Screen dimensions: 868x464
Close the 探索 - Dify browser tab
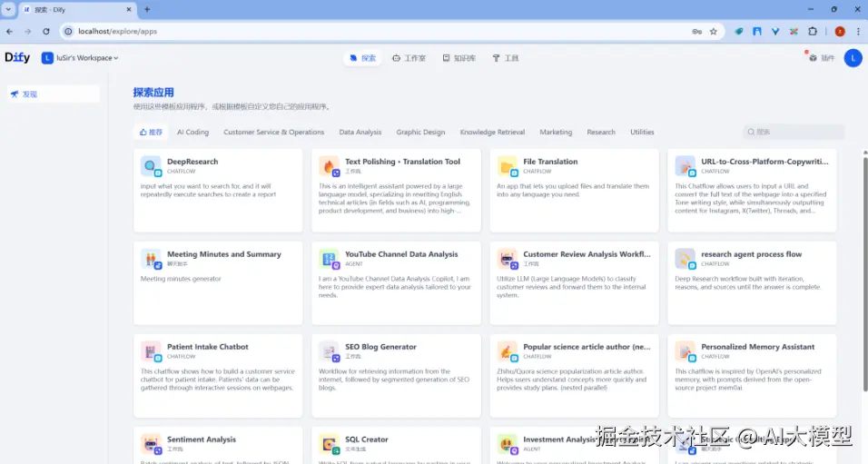click(x=128, y=9)
